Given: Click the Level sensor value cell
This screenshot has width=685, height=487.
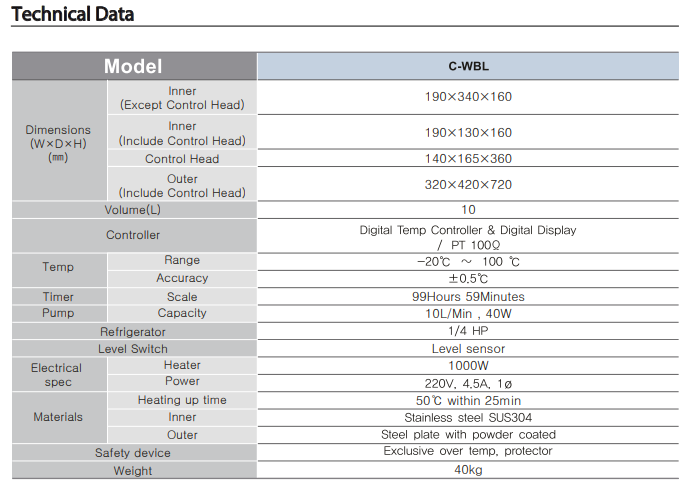Looking at the screenshot, I should (x=468, y=349).
